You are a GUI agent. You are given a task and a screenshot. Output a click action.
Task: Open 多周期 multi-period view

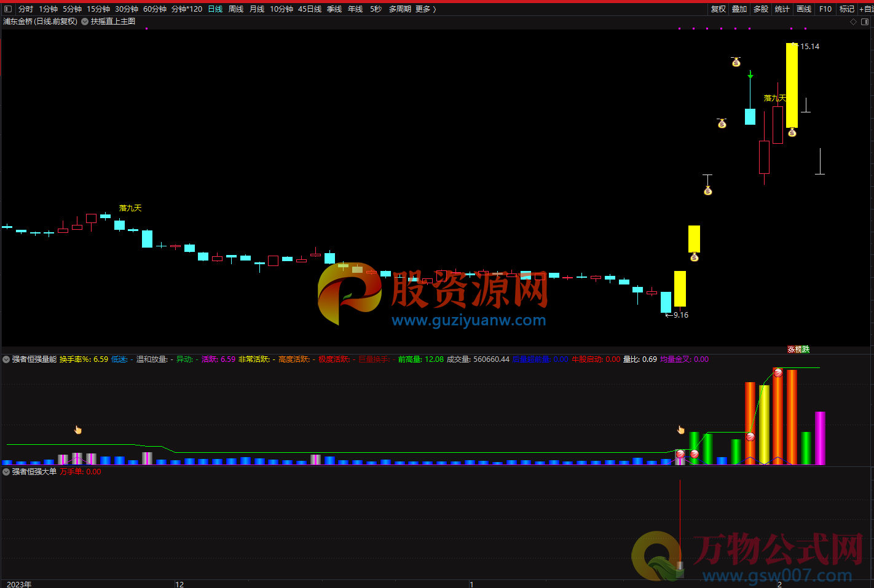(400, 9)
